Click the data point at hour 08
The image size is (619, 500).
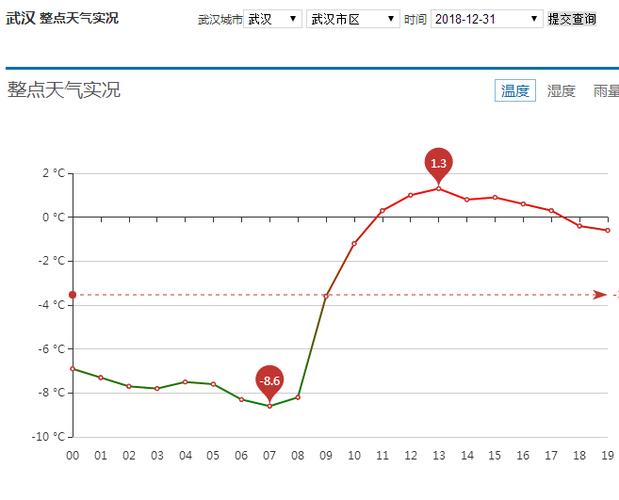[x=298, y=397]
